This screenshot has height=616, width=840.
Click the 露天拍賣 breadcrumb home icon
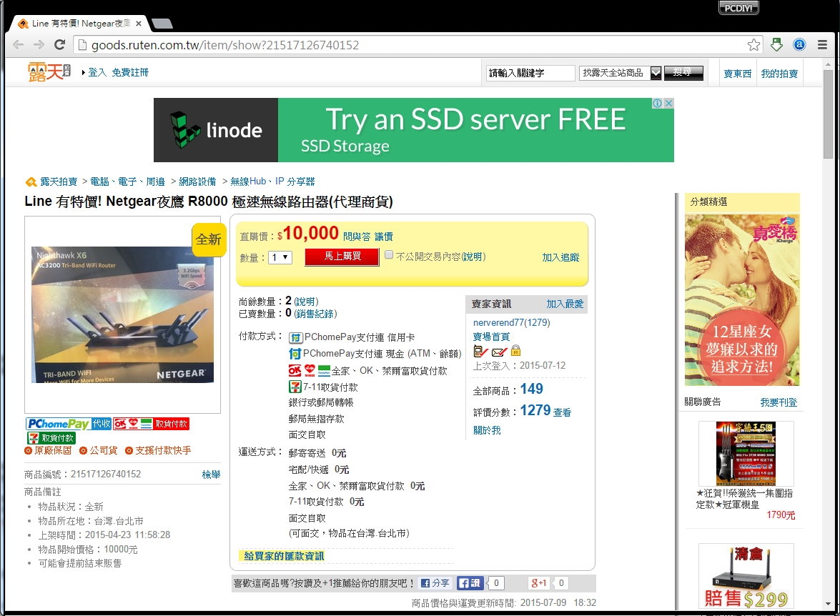(31, 182)
